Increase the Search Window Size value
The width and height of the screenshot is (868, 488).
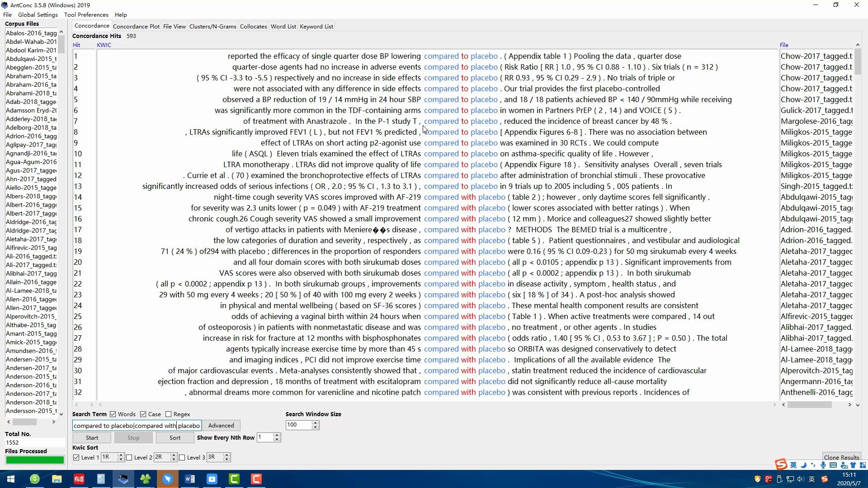(x=316, y=423)
